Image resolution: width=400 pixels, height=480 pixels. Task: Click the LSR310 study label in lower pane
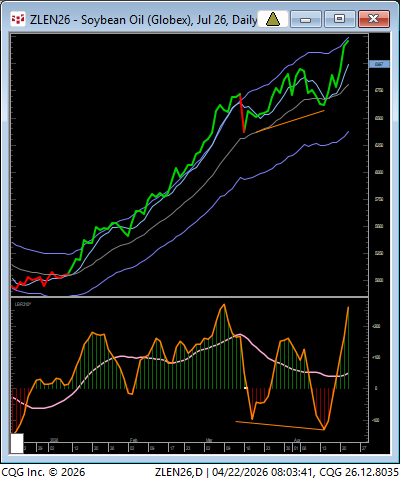coord(23,304)
